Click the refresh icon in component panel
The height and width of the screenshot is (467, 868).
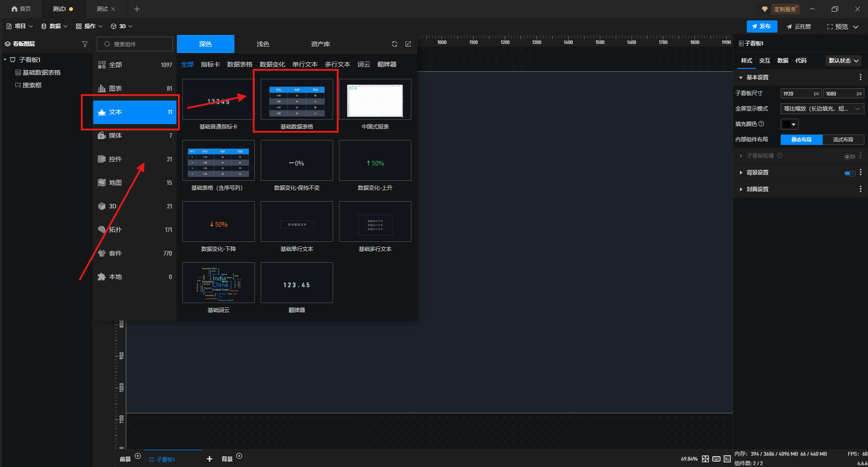click(x=395, y=44)
